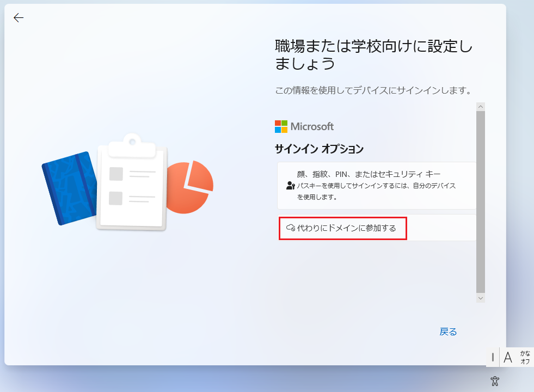534x392 pixels.
Task: Click the vertical scrollbar thumb
Action: point(481,201)
